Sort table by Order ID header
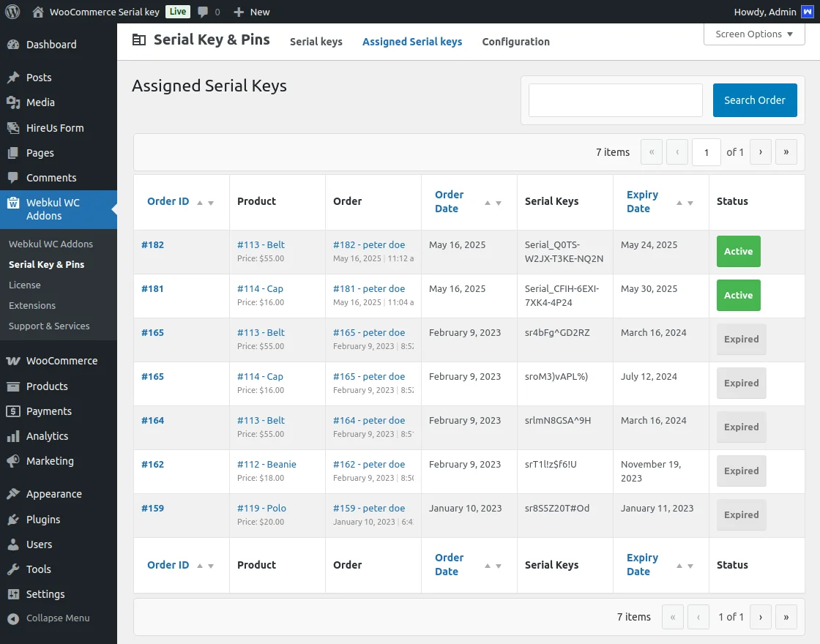 point(168,201)
